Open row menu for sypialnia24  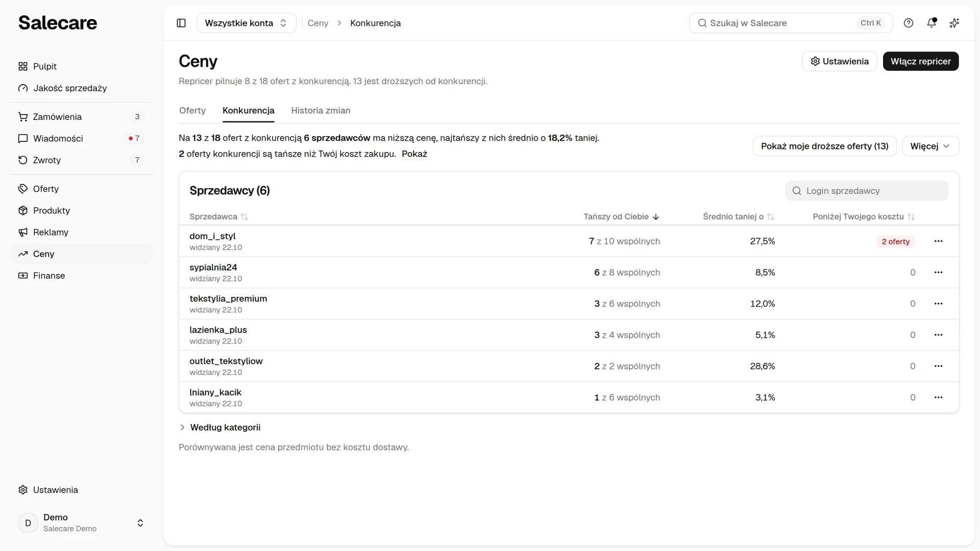pos(938,272)
